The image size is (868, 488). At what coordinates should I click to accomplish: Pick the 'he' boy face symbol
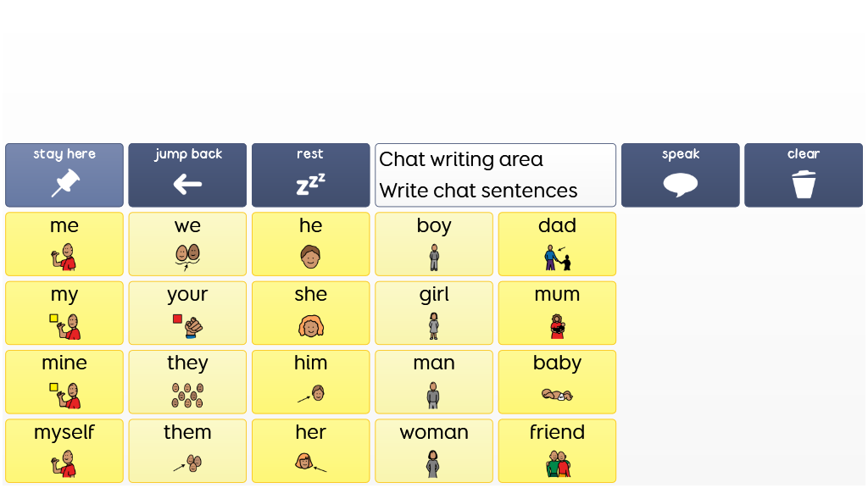[x=310, y=244]
